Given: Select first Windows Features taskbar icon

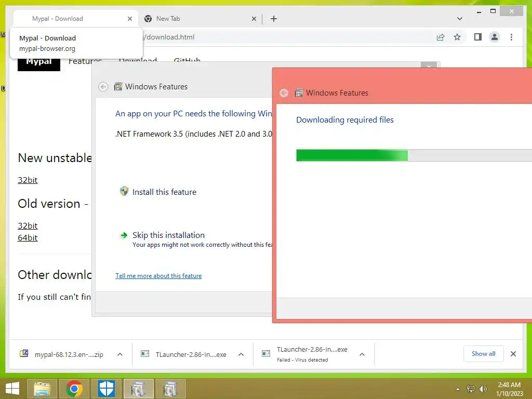Looking at the screenshot, I should 138,389.
